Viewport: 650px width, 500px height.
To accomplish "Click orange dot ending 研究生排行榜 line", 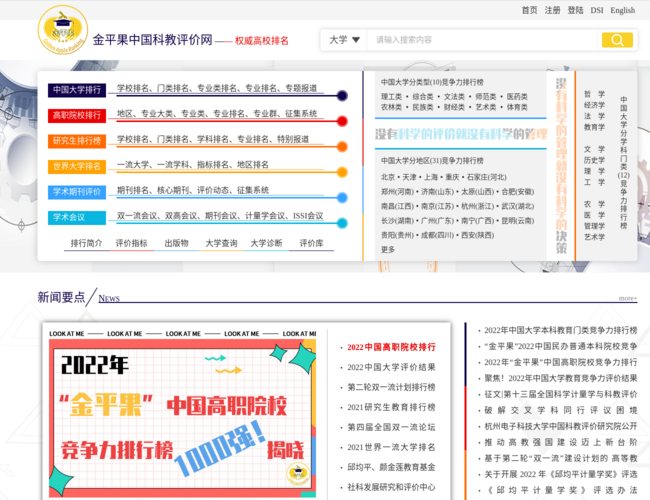I will point(342,147).
